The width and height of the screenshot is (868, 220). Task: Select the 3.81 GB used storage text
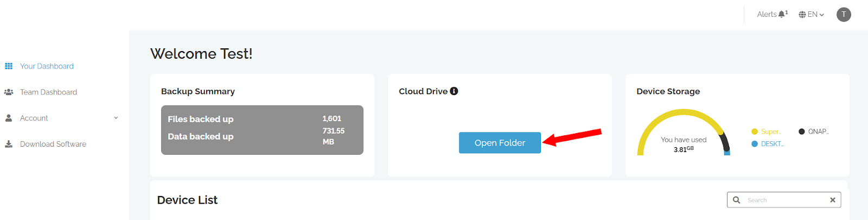coord(684,149)
